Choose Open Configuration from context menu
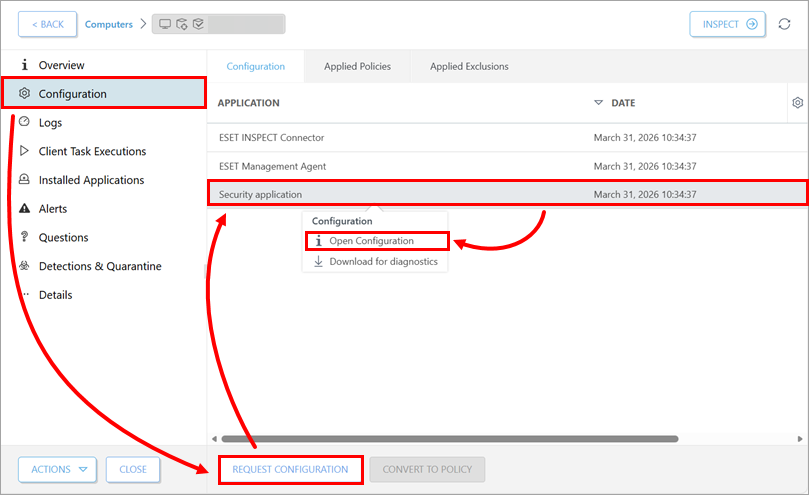 (371, 241)
